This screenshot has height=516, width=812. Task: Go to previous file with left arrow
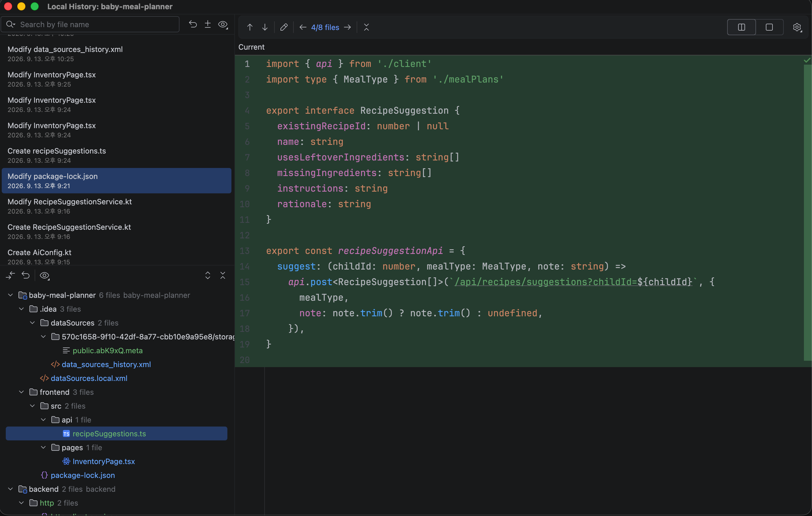pos(303,27)
